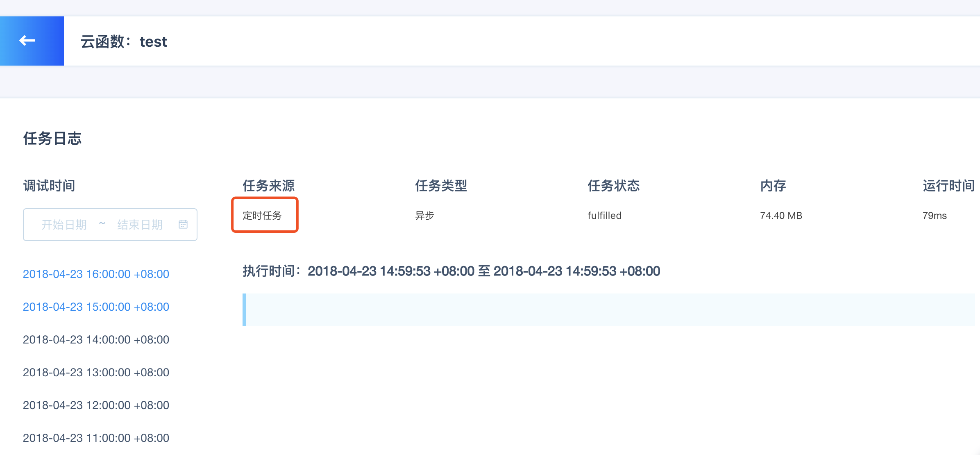Select the 13:00:00 log entry
This screenshot has width=980, height=455.
(x=96, y=372)
